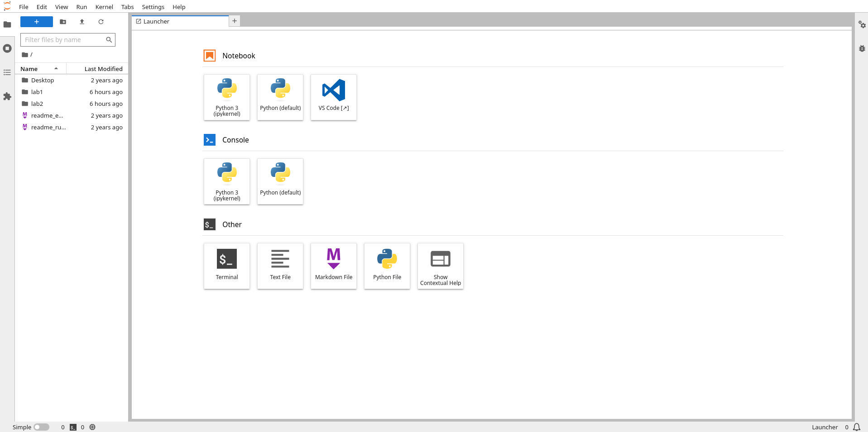Click the Filter files by name field
Image resolution: width=868 pixels, height=432 pixels.
[63, 40]
